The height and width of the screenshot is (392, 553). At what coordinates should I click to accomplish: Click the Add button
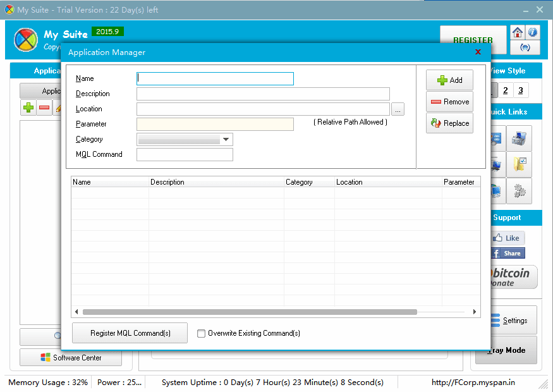[x=449, y=80]
